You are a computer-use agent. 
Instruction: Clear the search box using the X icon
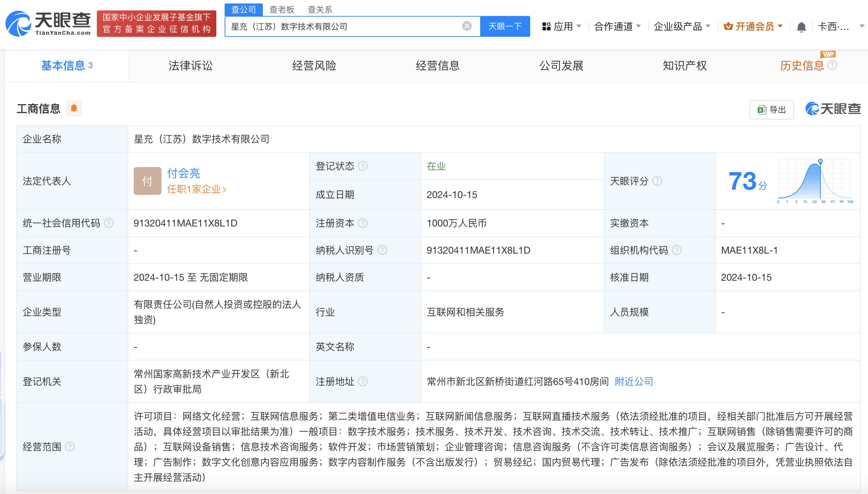(467, 26)
